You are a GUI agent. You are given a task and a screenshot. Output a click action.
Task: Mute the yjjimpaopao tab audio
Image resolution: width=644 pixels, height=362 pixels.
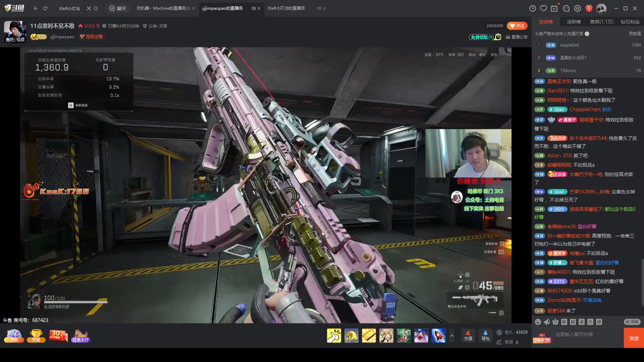tap(253, 8)
